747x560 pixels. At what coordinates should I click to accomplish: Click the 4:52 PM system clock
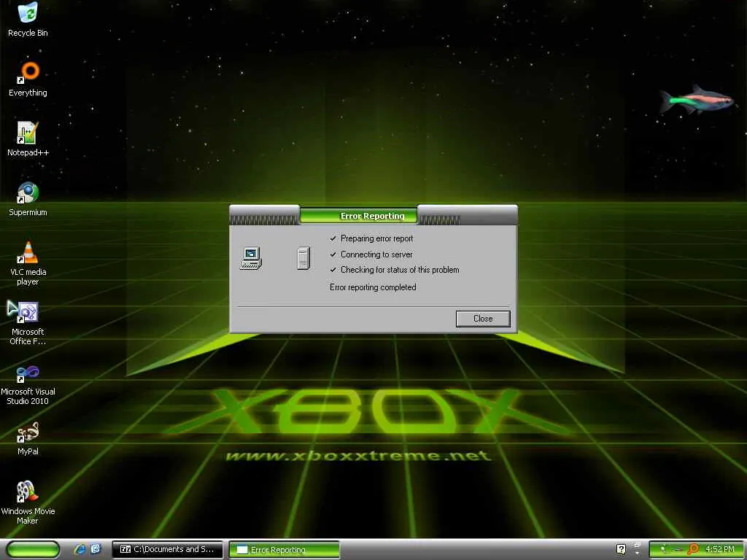(720, 549)
